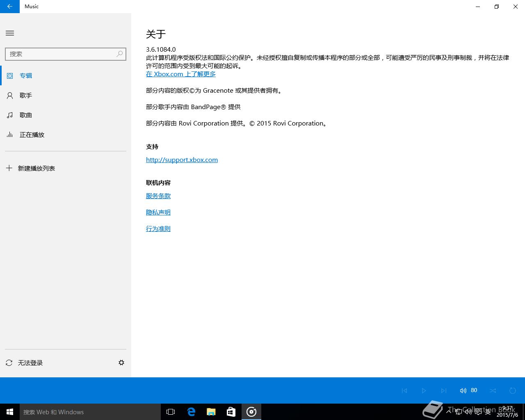Viewport: 525px width, 420px height.
Task: Focus the 搜索 search box
Action: pos(66,54)
